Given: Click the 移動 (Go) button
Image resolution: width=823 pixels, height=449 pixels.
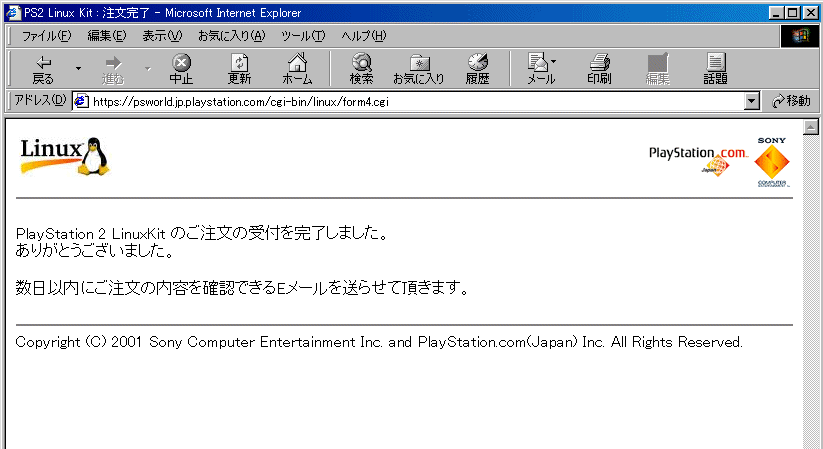Looking at the screenshot, I should 791,101.
